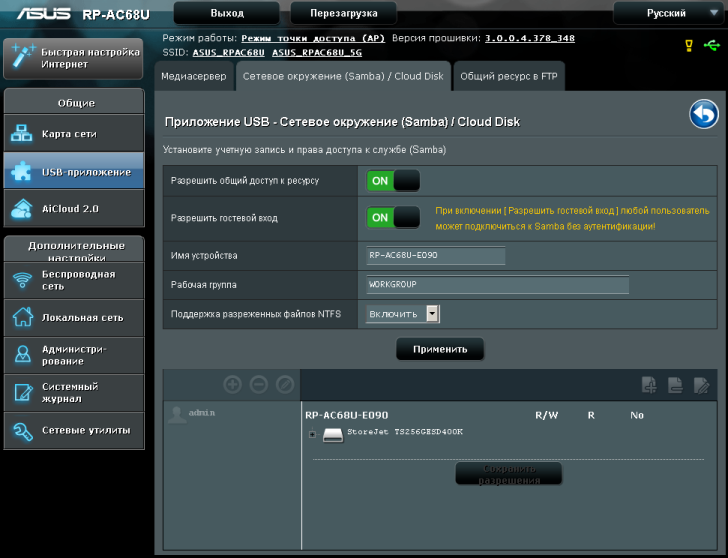The image size is (728, 558).
Task: Click the StoreJet disk drive icon
Action: [332, 435]
